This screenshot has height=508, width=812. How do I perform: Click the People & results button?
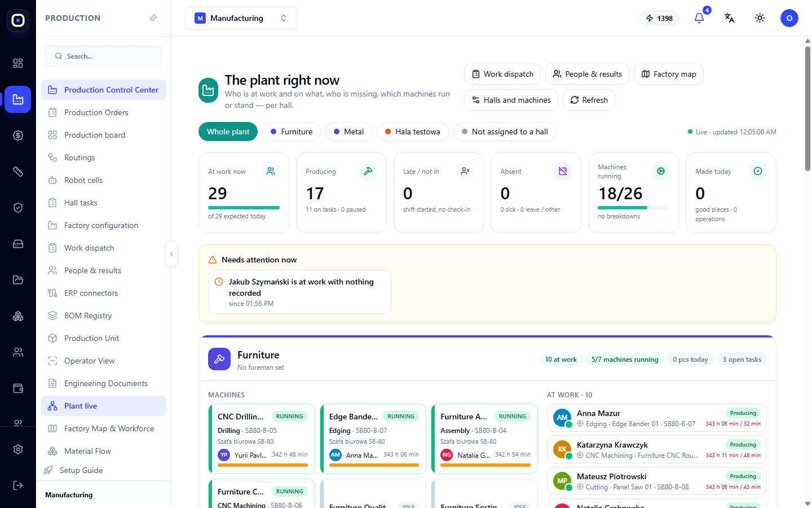[x=587, y=74]
